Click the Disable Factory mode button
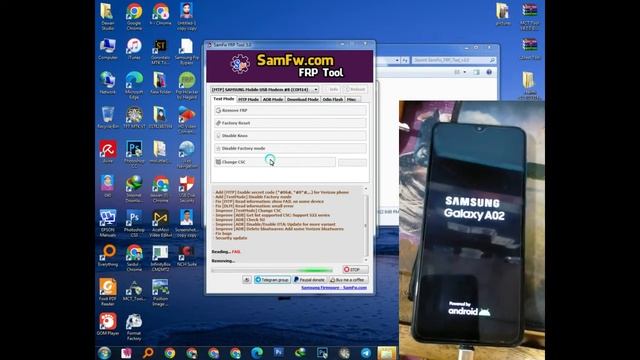 (x=290, y=148)
